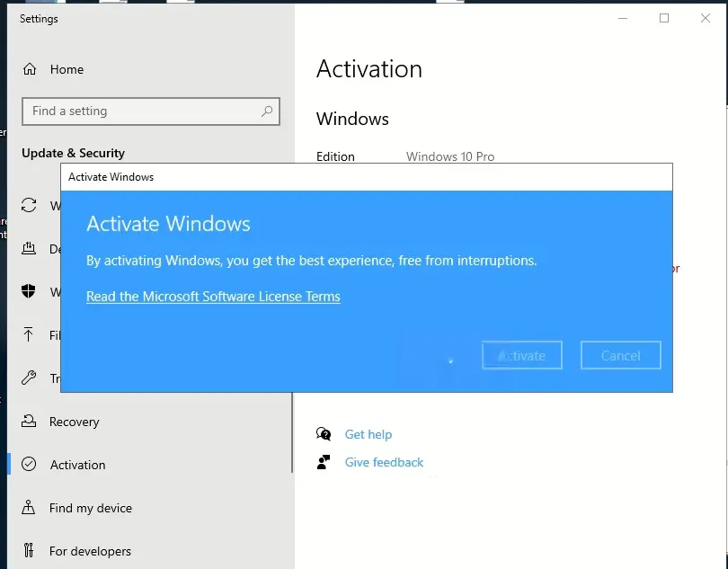Click the For developers tools icon
This screenshot has height=569, width=728.
point(29,550)
